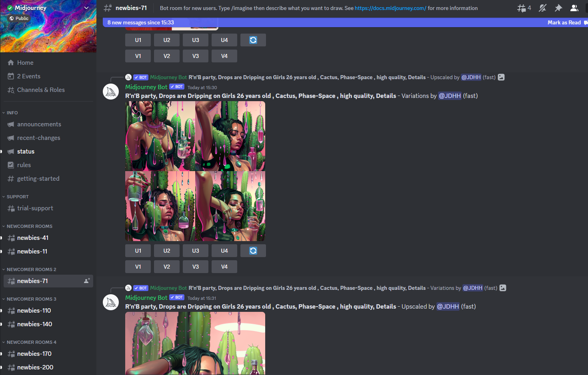Click the Public badge on the server banner
The width and height of the screenshot is (588, 375).
(19, 18)
